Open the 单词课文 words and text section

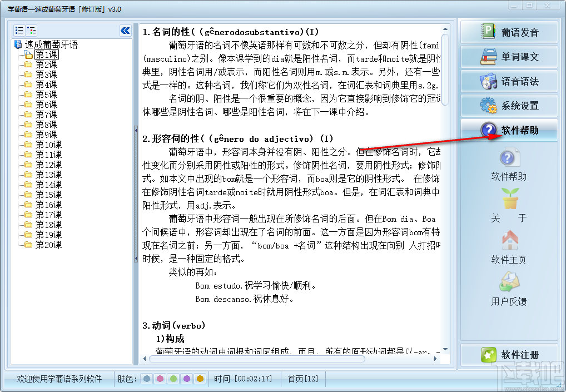(x=508, y=57)
